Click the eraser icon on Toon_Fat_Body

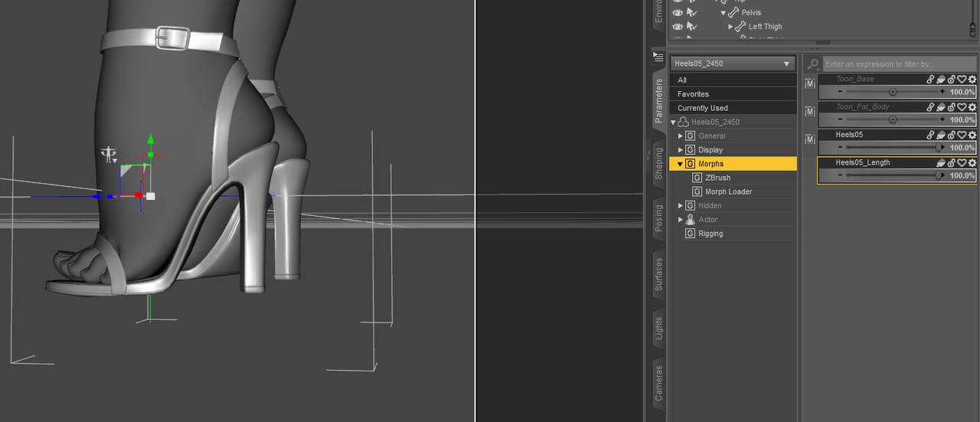[x=942, y=107]
